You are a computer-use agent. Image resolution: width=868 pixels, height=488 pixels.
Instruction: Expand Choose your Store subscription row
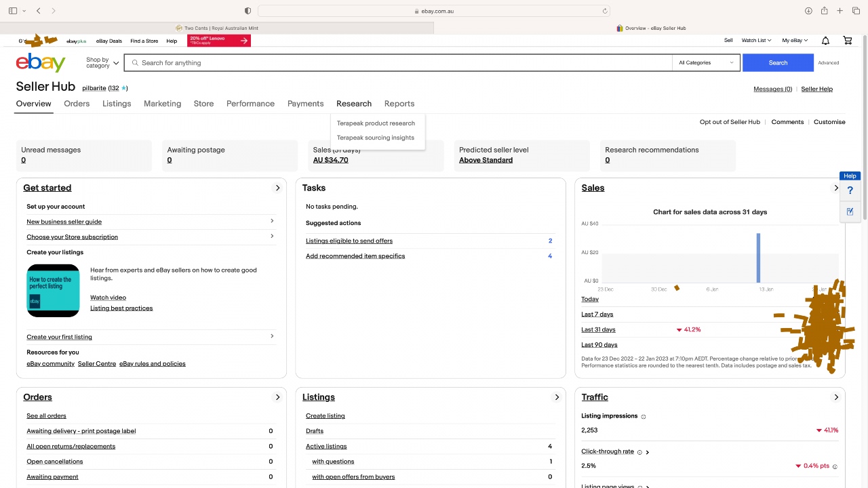(151, 237)
